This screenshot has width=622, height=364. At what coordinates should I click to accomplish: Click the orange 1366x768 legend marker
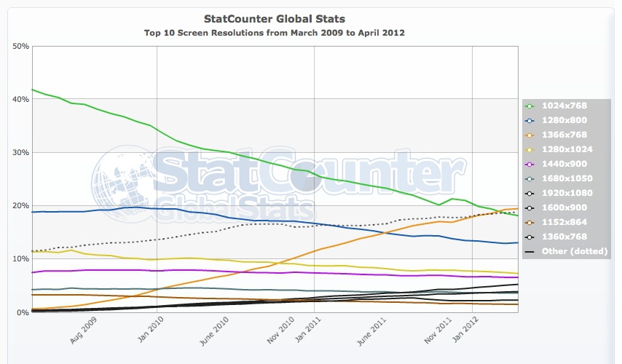pyautogui.click(x=530, y=135)
